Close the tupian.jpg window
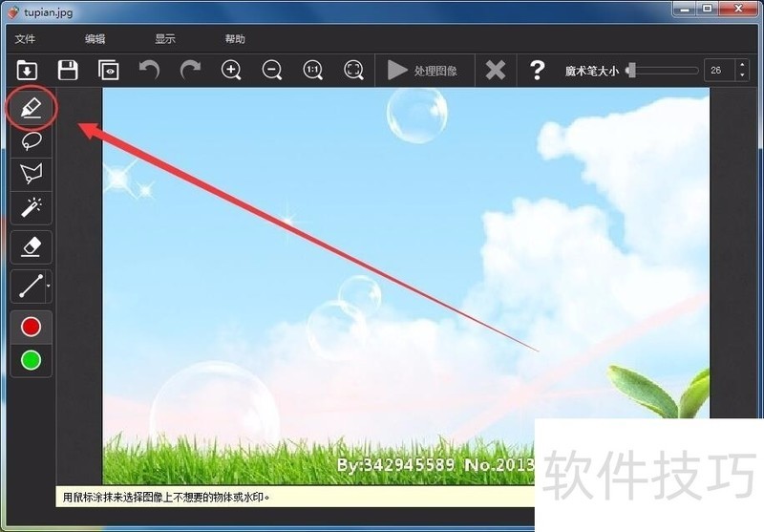Screen dimensions: 764x532 point(738,9)
